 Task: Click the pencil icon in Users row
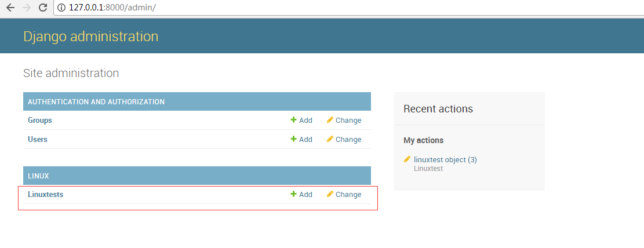(330, 139)
